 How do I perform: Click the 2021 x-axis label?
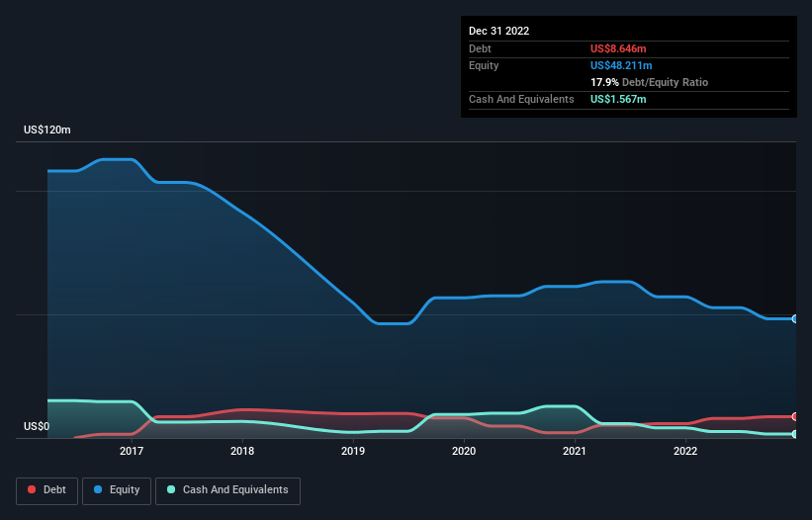pyautogui.click(x=575, y=451)
